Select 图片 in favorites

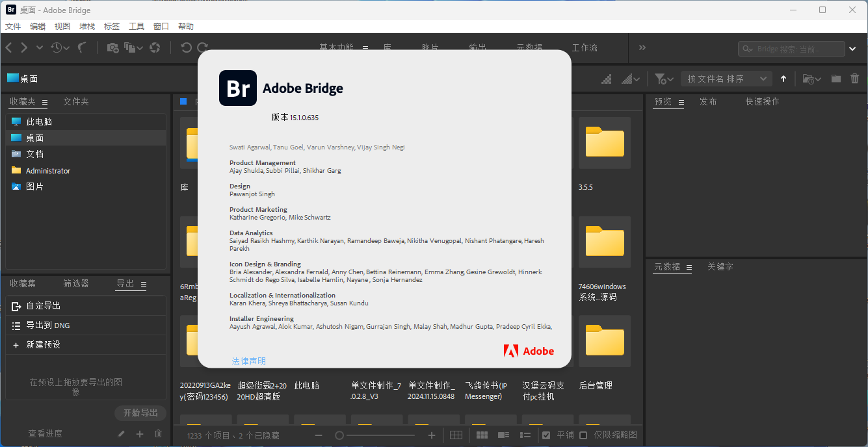[86, 186]
